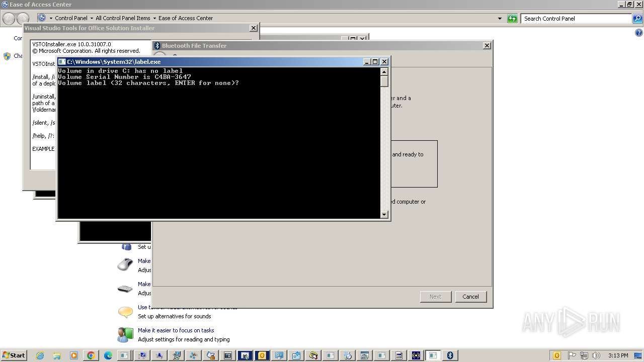The image size is (644, 362).
Task: Switch to Bluetooth File Transfer taskbar button
Action: pyautogui.click(x=450, y=355)
